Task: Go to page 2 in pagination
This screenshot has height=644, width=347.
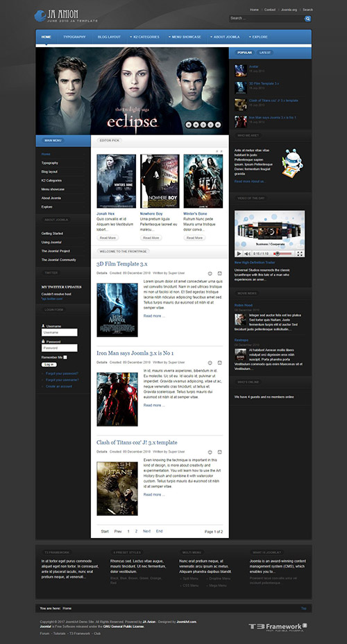Action: tap(136, 532)
